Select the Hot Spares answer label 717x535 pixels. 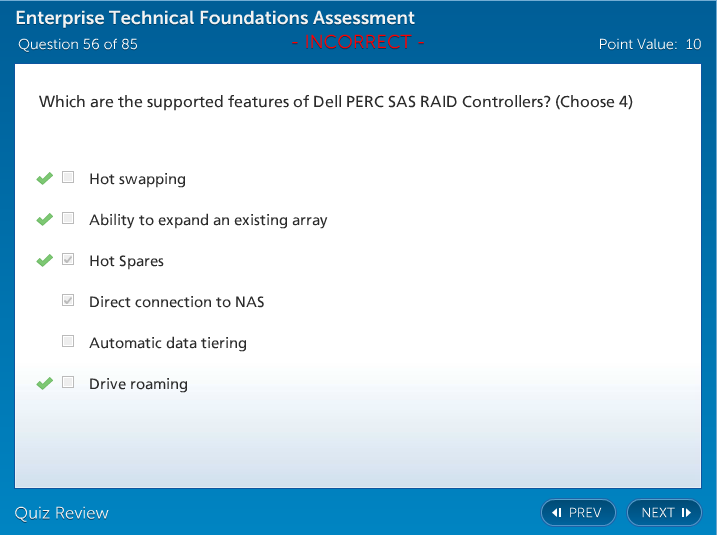pyautogui.click(x=126, y=261)
